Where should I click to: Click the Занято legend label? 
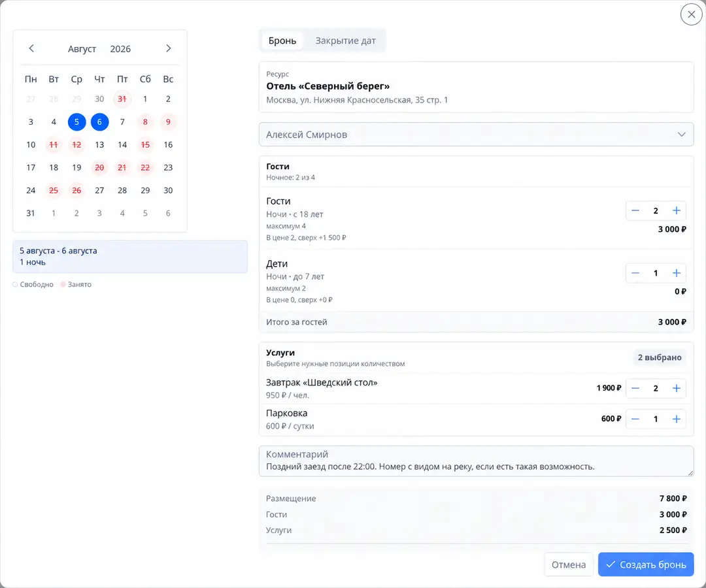click(x=79, y=284)
